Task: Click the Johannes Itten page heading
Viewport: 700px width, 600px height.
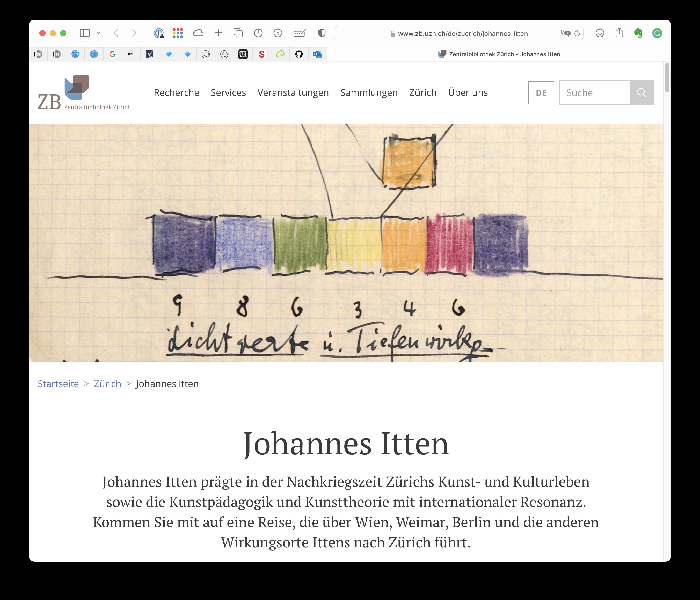Action: click(346, 444)
